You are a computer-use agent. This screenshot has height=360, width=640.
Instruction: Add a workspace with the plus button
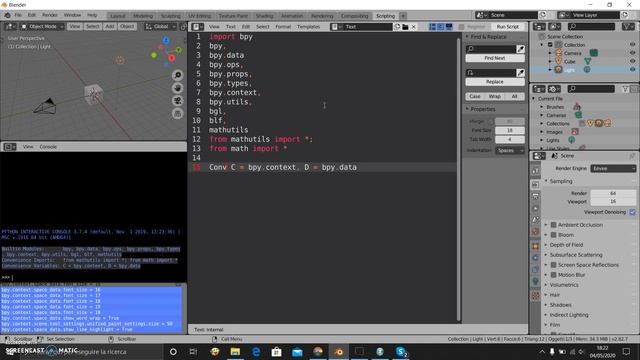point(403,16)
